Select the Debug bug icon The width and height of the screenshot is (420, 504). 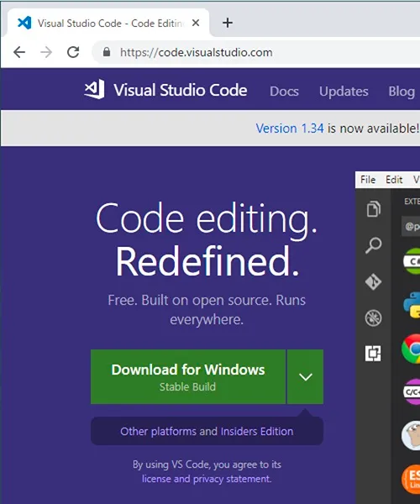click(374, 318)
